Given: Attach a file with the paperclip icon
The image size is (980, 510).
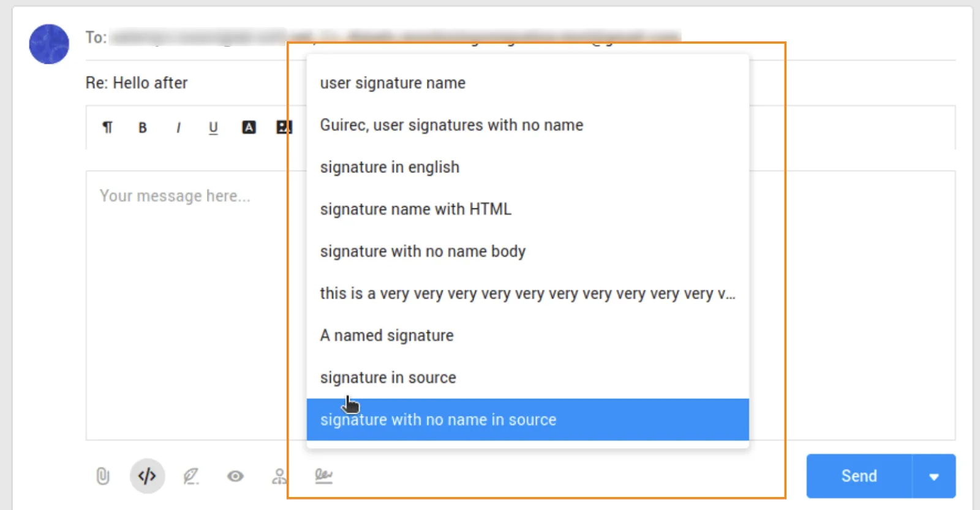Looking at the screenshot, I should [103, 476].
